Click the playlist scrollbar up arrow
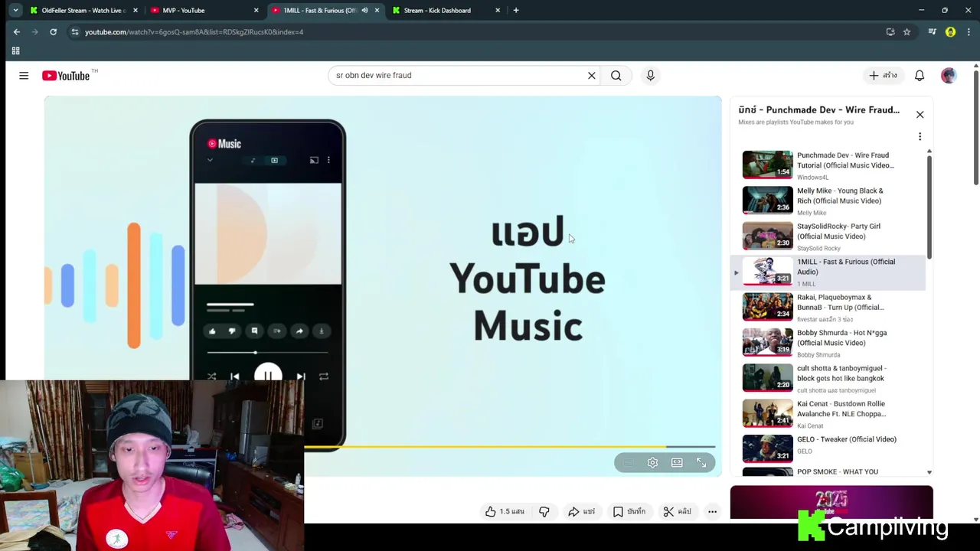The image size is (980, 551). [929, 152]
